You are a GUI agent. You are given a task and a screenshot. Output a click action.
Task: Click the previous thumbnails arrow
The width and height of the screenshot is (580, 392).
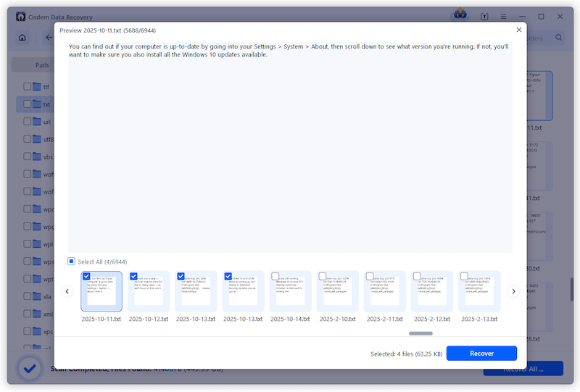coord(67,291)
